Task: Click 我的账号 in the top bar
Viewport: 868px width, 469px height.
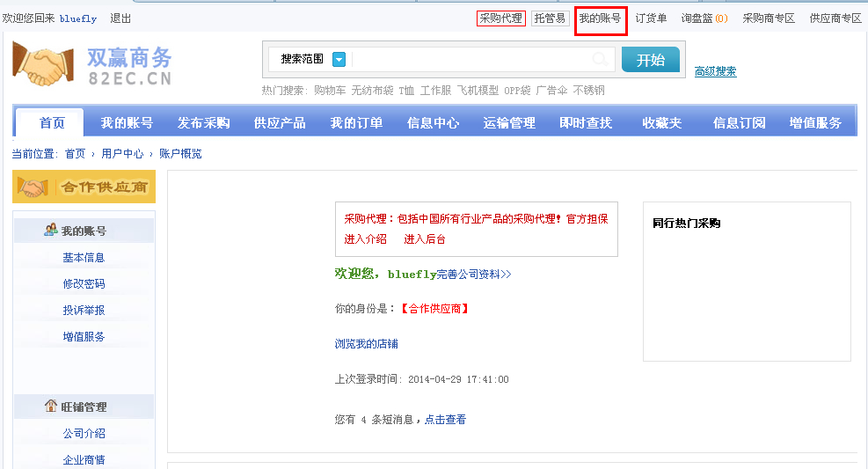Action: pos(600,18)
